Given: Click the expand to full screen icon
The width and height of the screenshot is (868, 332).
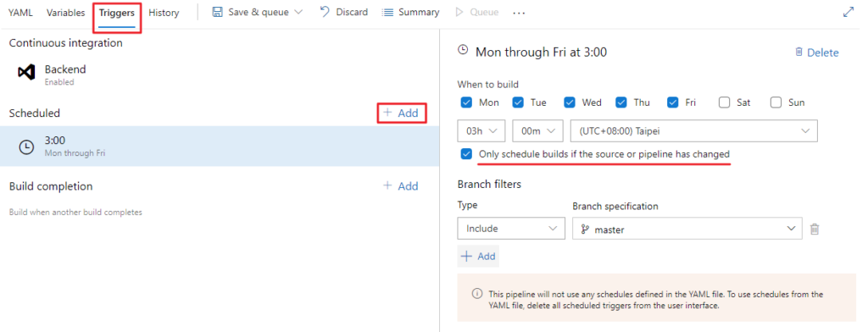Looking at the screenshot, I should pyautogui.click(x=849, y=12).
